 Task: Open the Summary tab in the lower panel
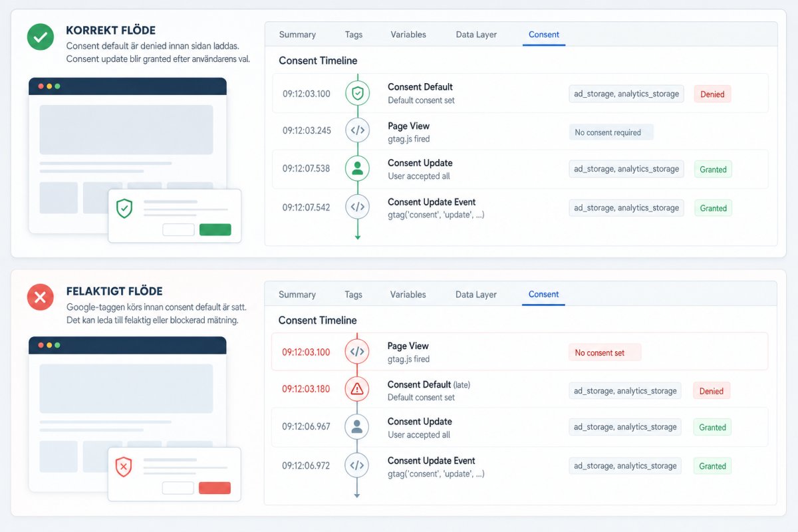click(x=297, y=295)
